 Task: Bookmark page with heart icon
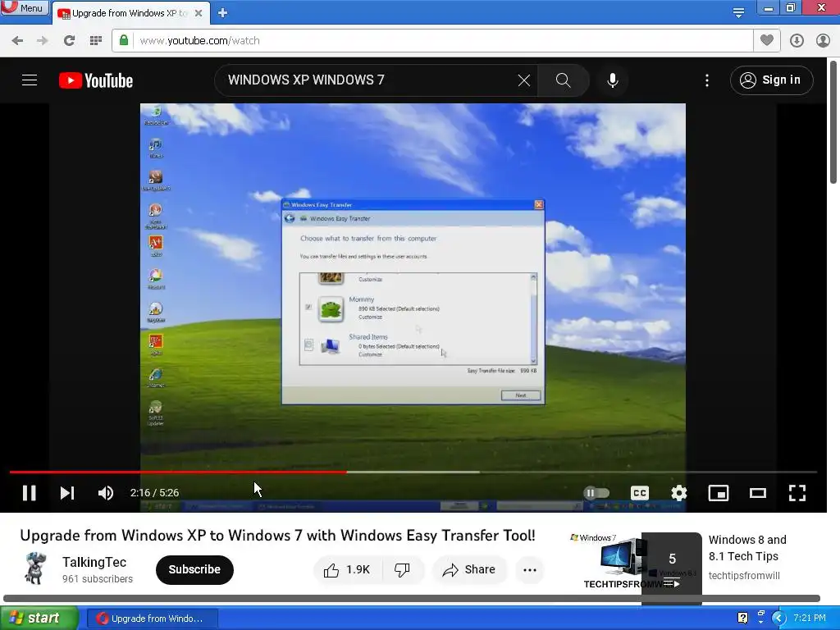[x=767, y=40]
